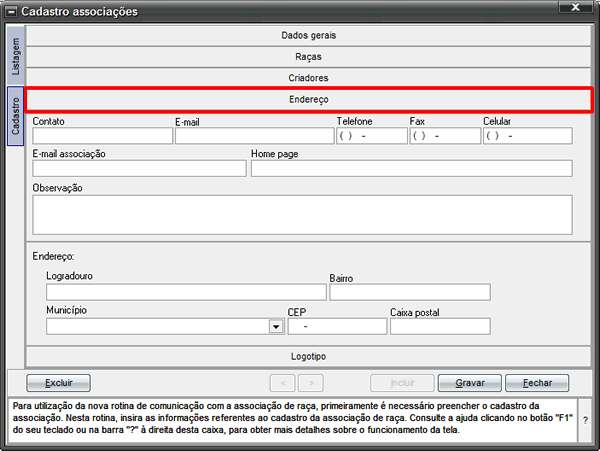Viewport: 600px width, 451px height.
Task: Collapse the Endereço section header
Action: pyautogui.click(x=308, y=99)
